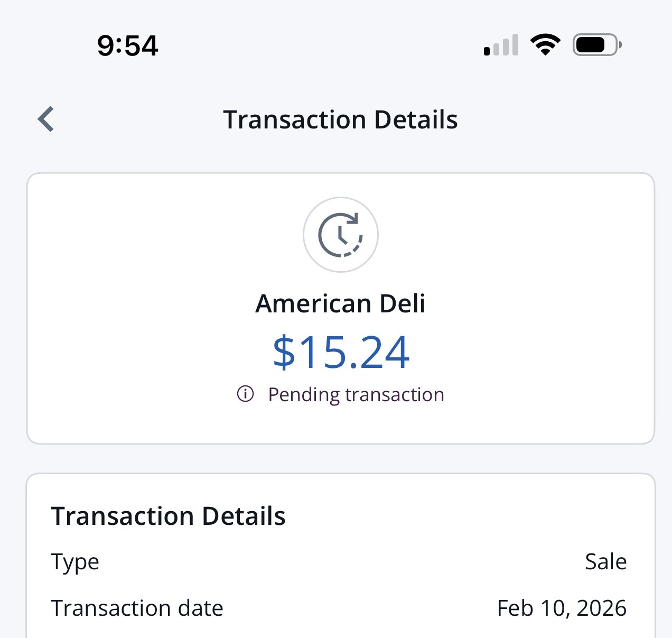Tap the Pending transaction status text

[356, 394]
